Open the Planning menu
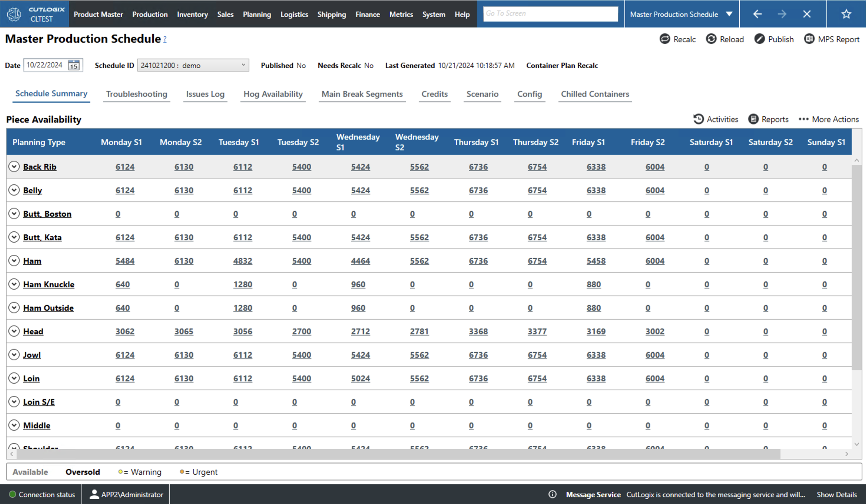The width and height of the screenshot is (866, 504). (257, 14)
